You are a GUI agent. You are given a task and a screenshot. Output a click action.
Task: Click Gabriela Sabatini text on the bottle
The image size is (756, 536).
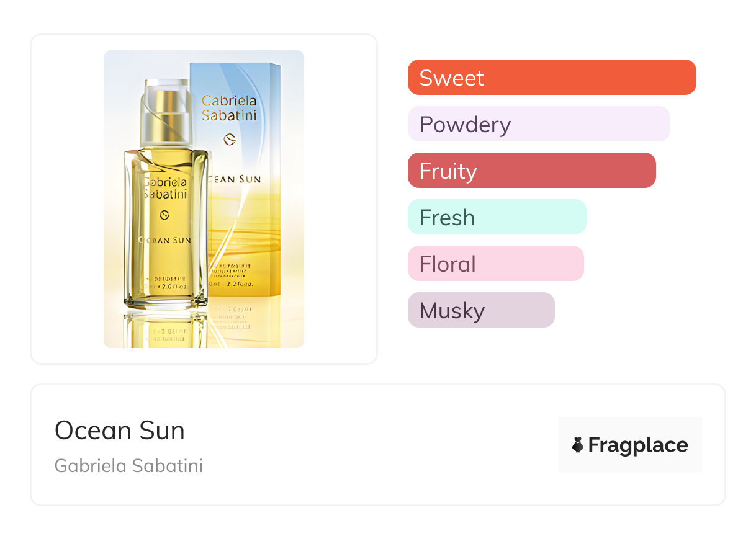pos(165,188)
